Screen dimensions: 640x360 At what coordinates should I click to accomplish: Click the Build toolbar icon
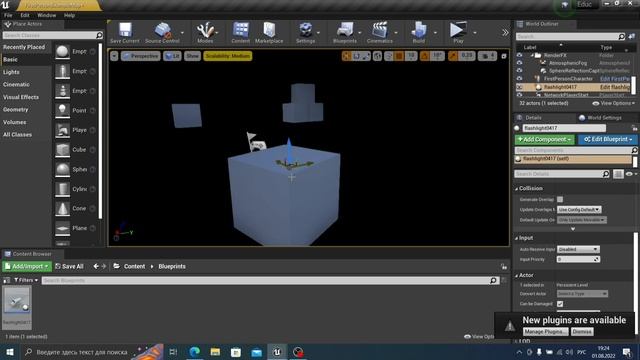pos(419,30)
